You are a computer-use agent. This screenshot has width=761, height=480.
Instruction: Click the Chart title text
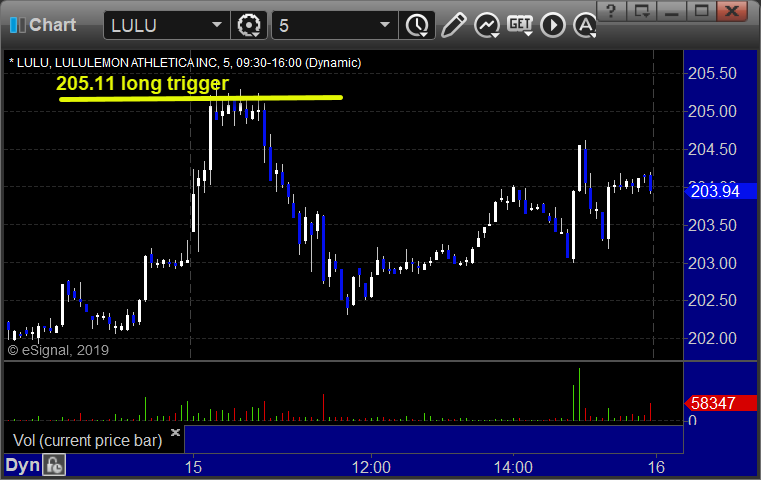[x=52, y=25]
